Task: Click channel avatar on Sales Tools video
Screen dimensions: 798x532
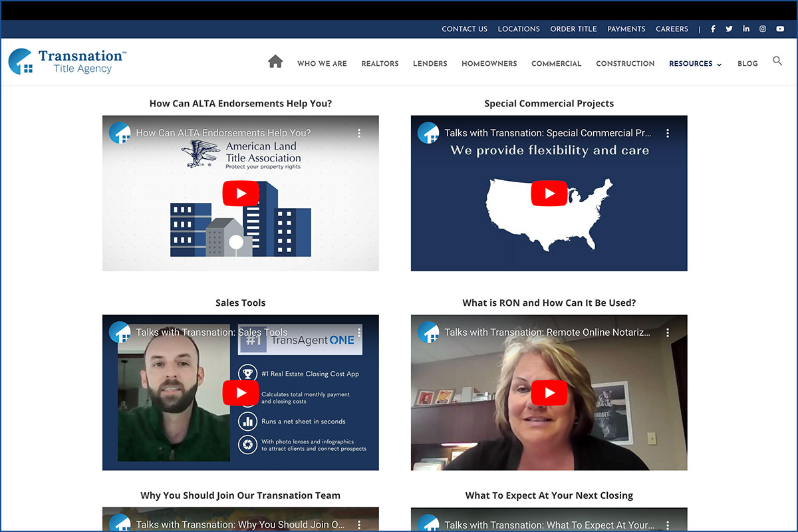Action: (120, 332)
